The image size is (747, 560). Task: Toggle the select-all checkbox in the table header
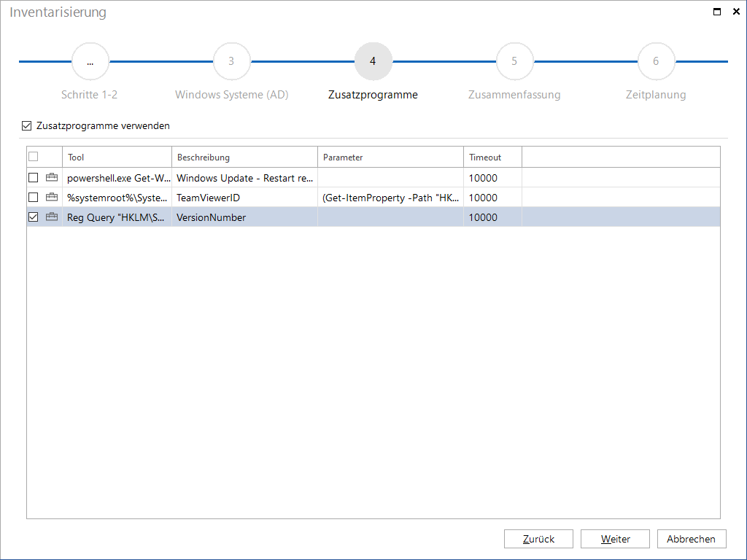(34, 156)
